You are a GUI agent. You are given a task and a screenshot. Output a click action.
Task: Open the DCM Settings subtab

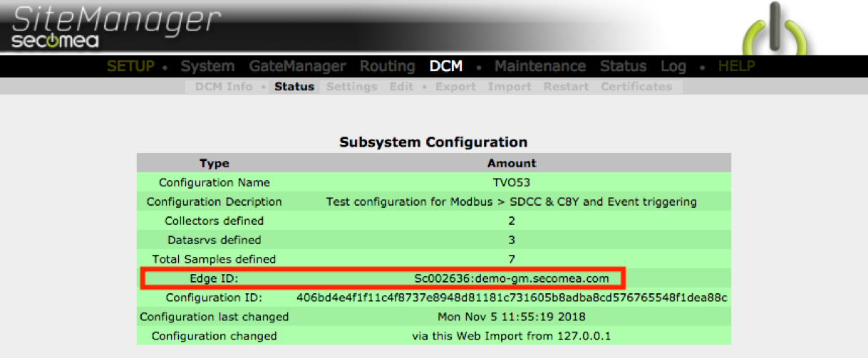pos(351,87)
